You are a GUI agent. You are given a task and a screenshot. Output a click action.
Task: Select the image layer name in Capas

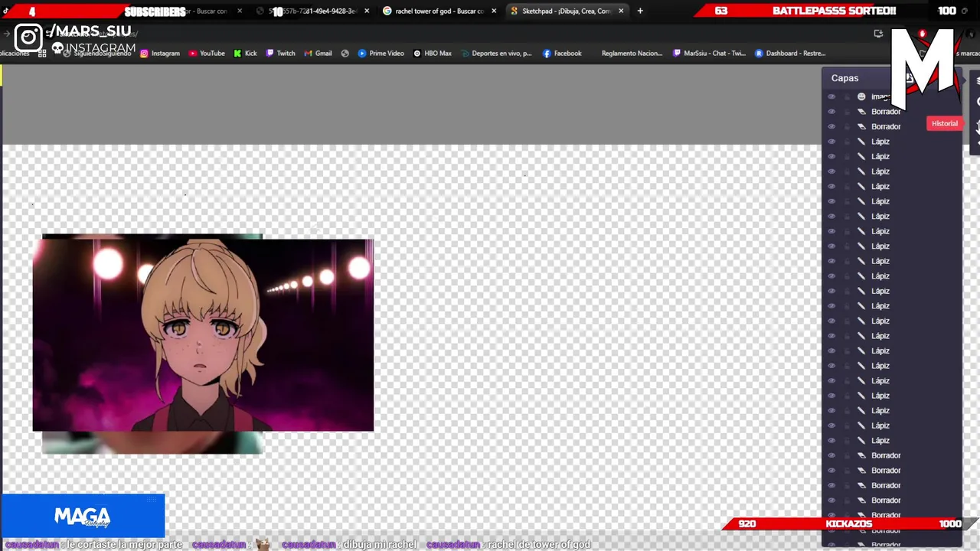880,96
